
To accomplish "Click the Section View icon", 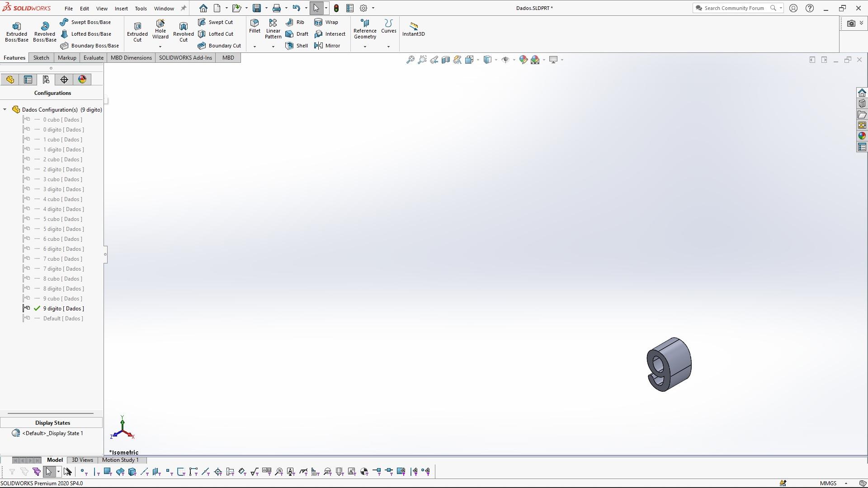I will [446, 60].
